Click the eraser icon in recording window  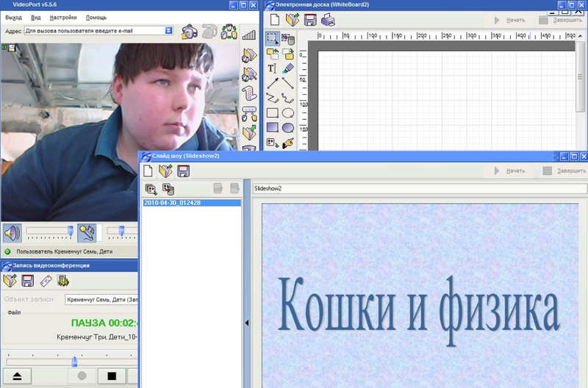point(46,281)
